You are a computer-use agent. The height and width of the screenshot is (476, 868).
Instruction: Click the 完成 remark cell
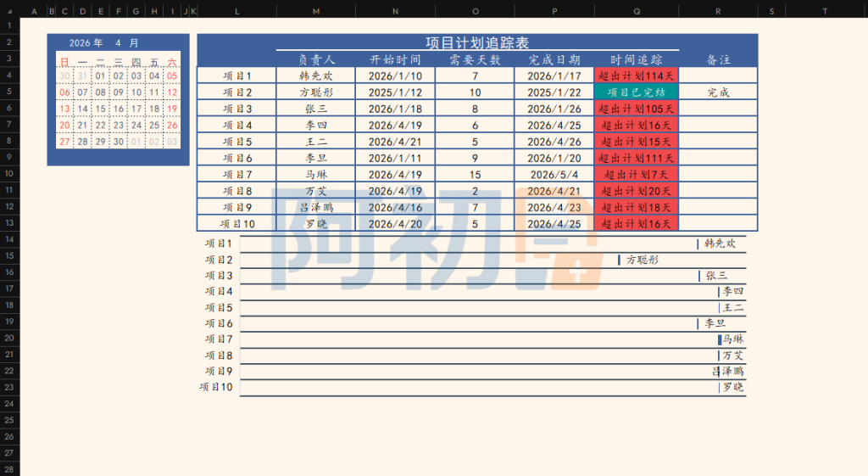click(718, 92)
